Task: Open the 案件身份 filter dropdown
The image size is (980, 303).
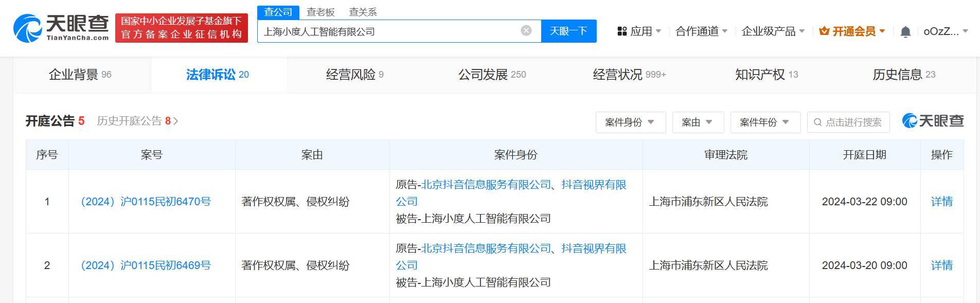Action: (x=631, y=122)
